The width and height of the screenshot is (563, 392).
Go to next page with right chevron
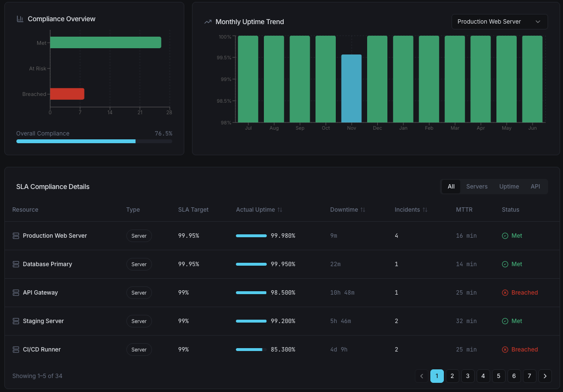[x=545, y=376]
